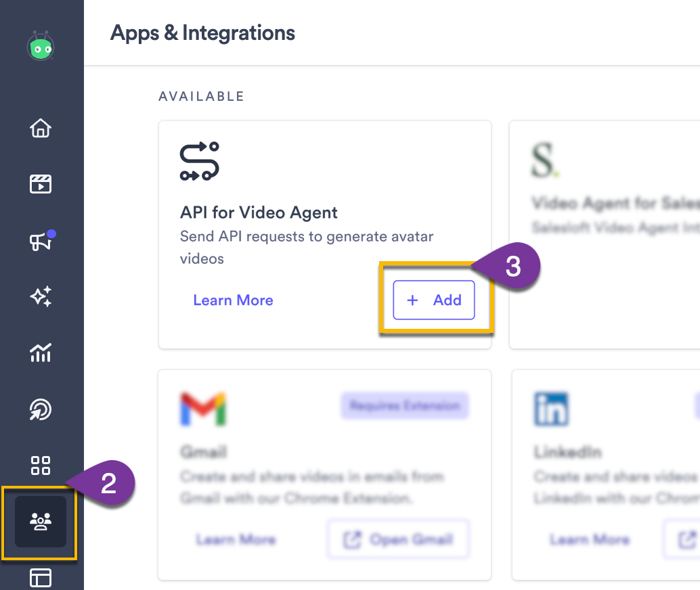Open the Home icon in the sidebar
Image resolution: width=700 pixels, height=590 pixels.
click(41, 129)
